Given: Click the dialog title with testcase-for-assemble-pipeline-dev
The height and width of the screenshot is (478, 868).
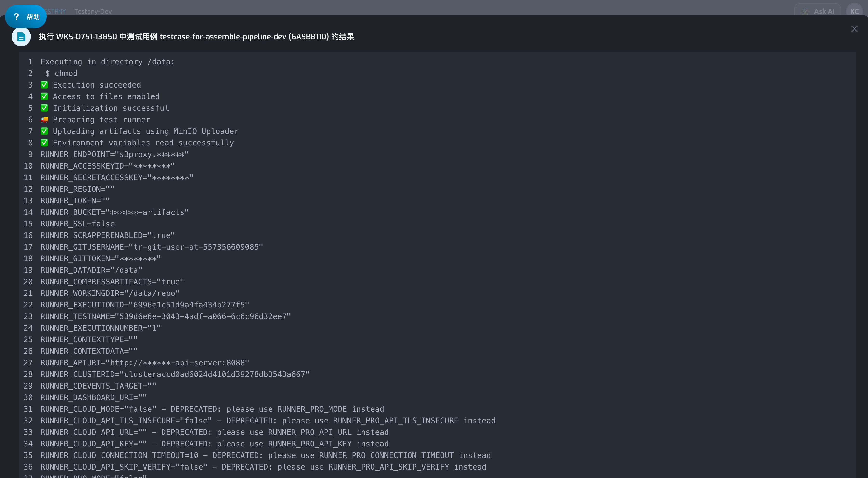Looking at the screenshot, I should coord(196,37).
